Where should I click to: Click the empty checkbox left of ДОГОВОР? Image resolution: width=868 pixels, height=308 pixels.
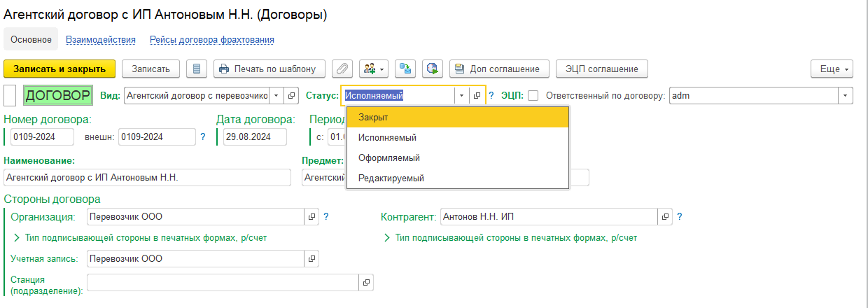coord(10,96)
